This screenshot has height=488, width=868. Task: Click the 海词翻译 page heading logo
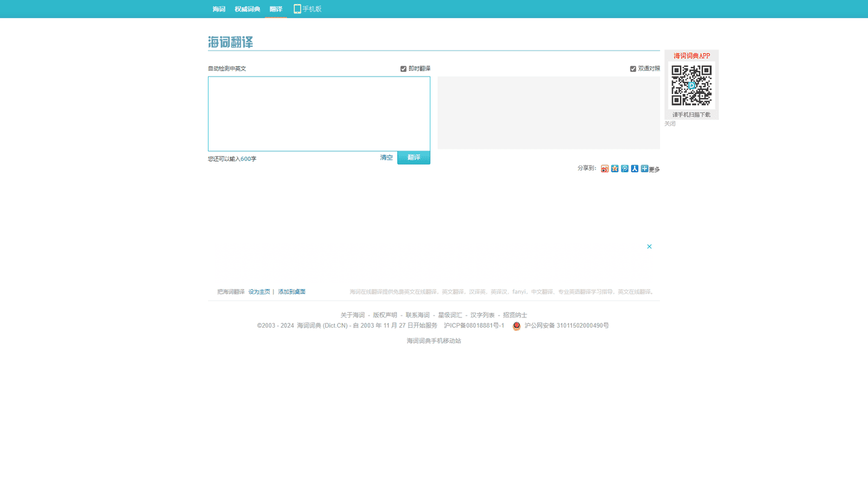(230, 42)
